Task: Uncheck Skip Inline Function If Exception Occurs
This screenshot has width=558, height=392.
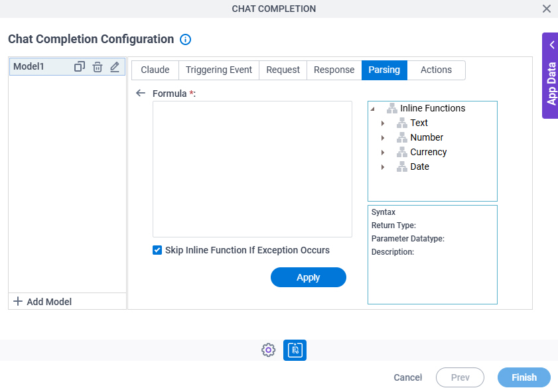Action: tap(157, 250)
